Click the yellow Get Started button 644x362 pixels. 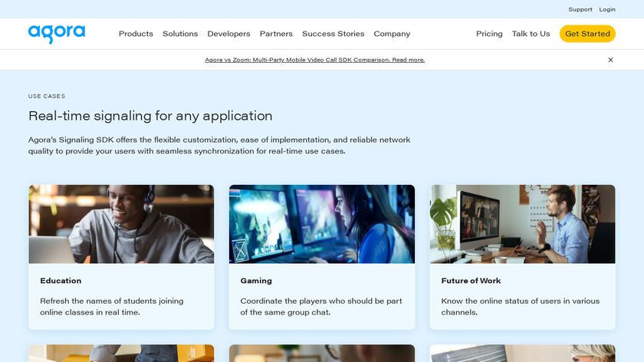(x=587, y=34)
